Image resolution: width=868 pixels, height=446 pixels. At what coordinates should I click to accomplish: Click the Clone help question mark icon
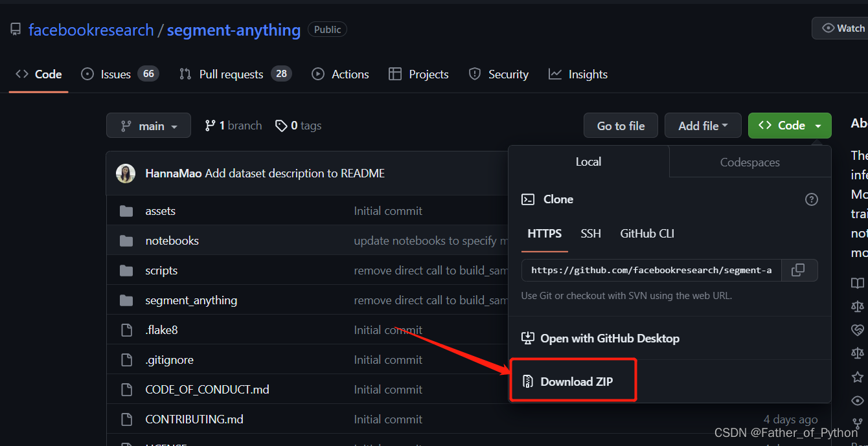[x=811, y=199]
